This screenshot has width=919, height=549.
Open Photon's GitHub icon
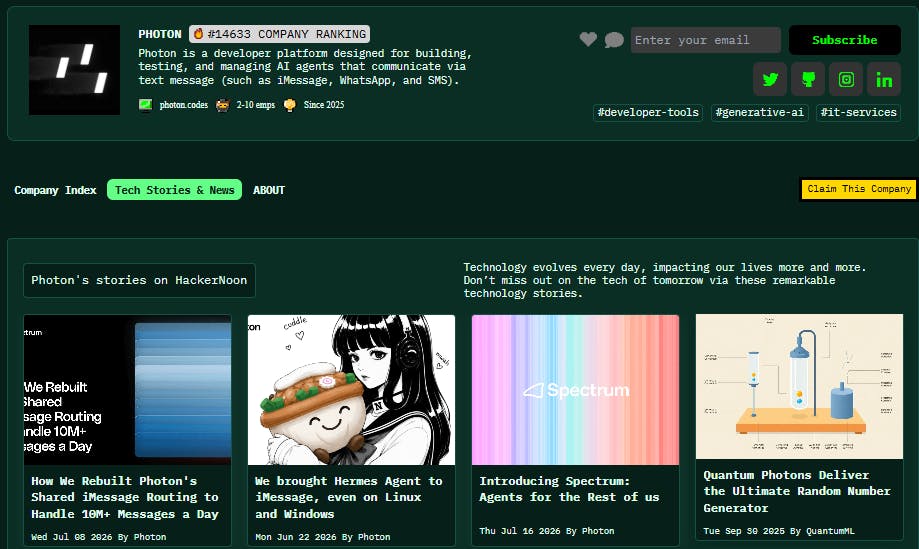[x=808, y=79]
